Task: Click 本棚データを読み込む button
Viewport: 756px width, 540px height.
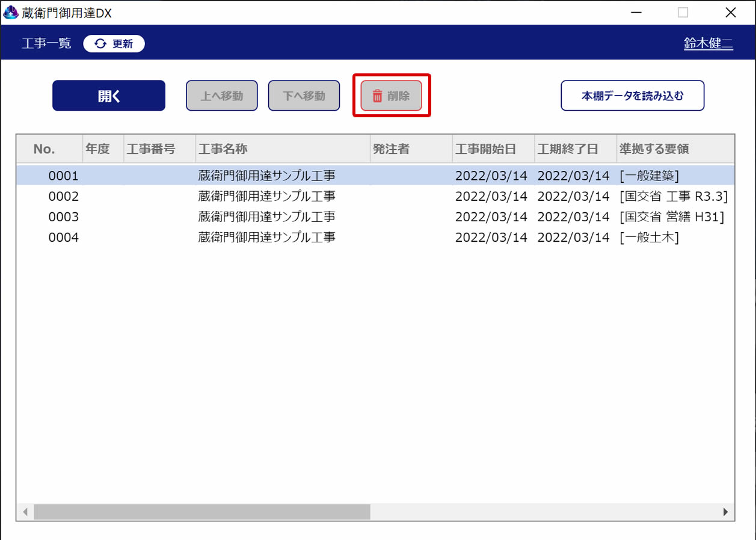Action: [x=632, y=96]
